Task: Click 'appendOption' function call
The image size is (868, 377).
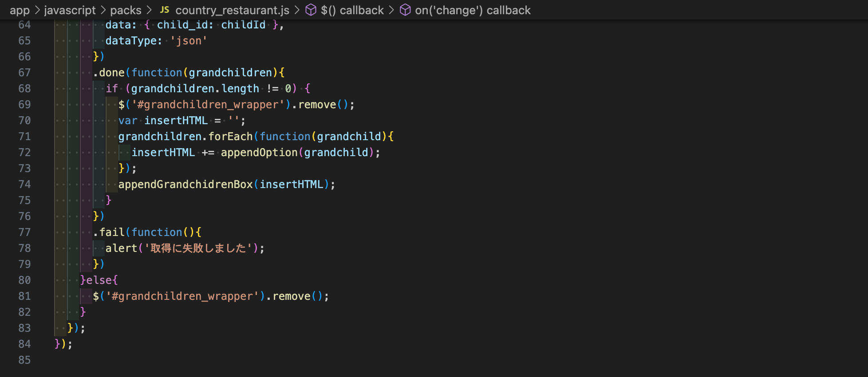Action: [259, 153]
